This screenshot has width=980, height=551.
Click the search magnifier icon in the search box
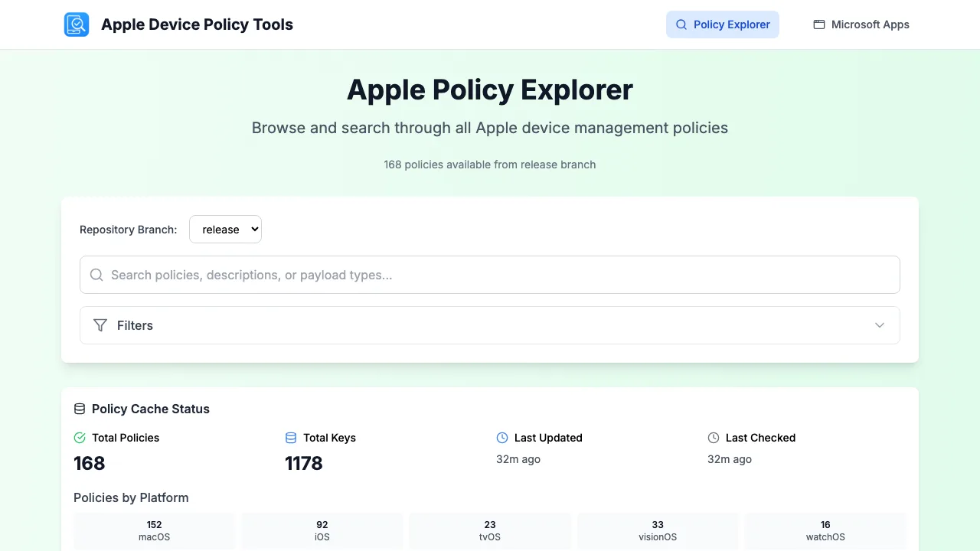pos(96,275)
